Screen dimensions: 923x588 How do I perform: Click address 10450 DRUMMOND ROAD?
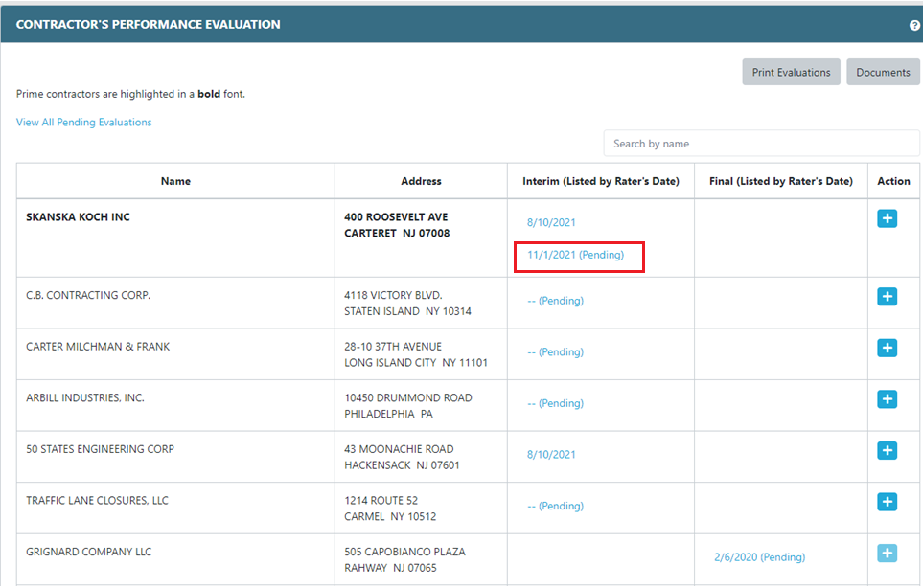[408, 397]
